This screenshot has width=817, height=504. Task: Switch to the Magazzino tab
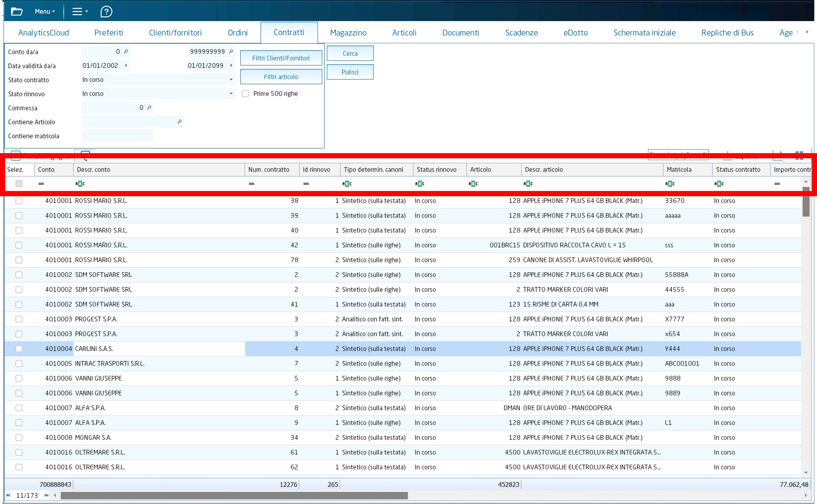click(348, 33)
